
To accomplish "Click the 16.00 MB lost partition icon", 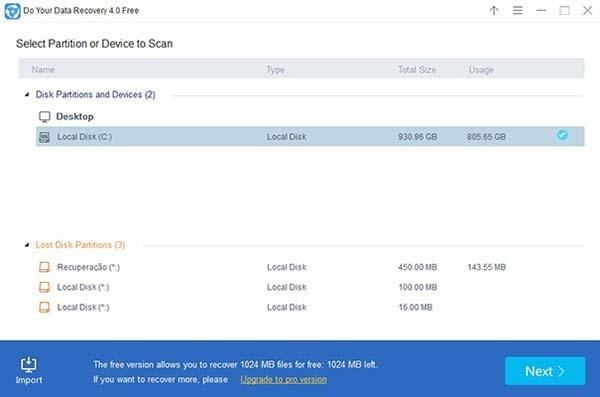I will click(44, 307).
